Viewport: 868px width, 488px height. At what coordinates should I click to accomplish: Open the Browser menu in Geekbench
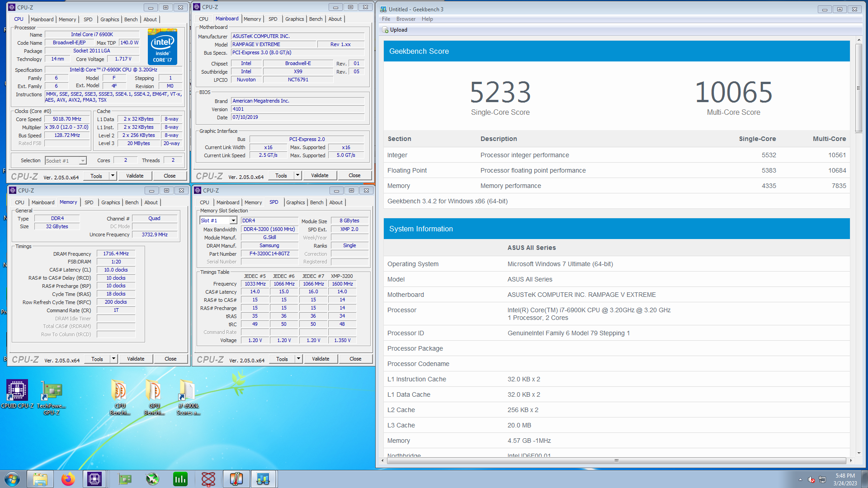tap(406, 19)
